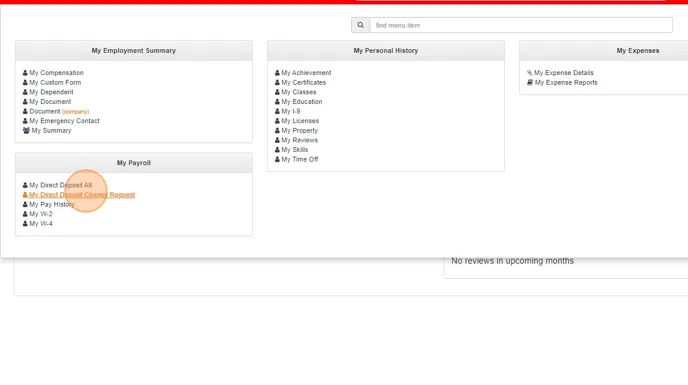Image resolution: width=688 pixels, height=385 pixels.
Task: Open the My Pay History link
Action: pyautogui.click(x=52, y=205)
